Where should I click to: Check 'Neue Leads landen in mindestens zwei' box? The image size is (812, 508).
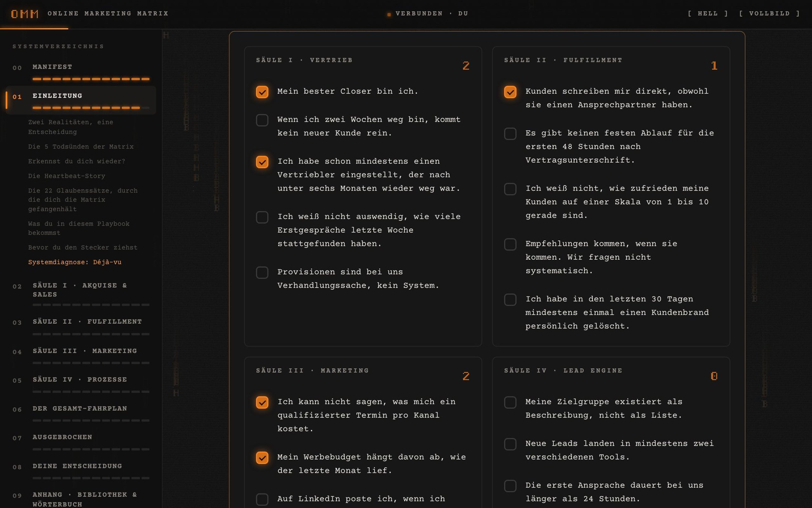[x=510, y=444]
